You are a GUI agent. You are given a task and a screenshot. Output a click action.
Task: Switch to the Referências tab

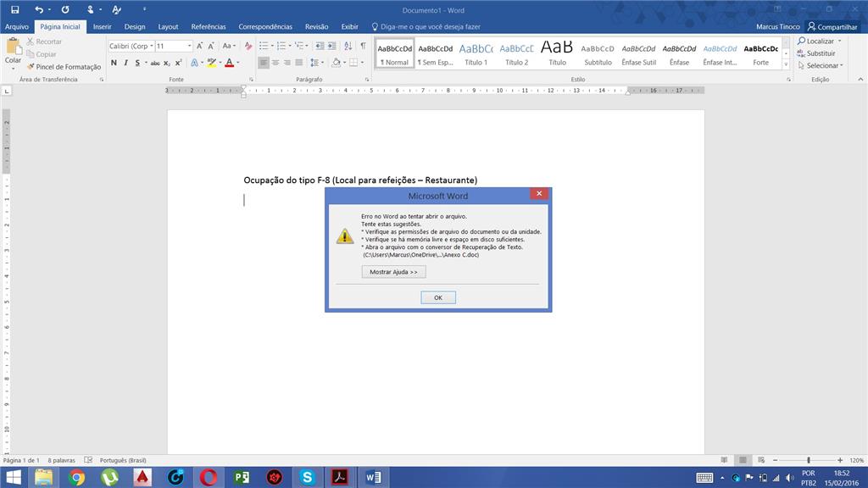tap(209, 26)
